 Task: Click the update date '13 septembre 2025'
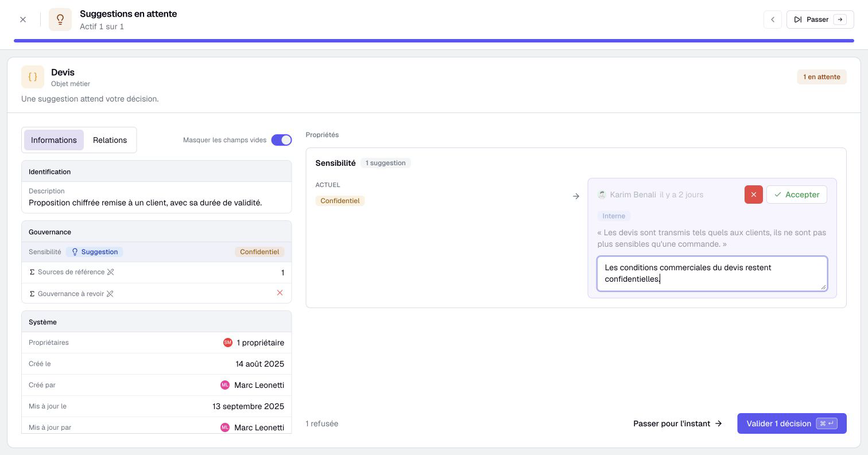248,406
